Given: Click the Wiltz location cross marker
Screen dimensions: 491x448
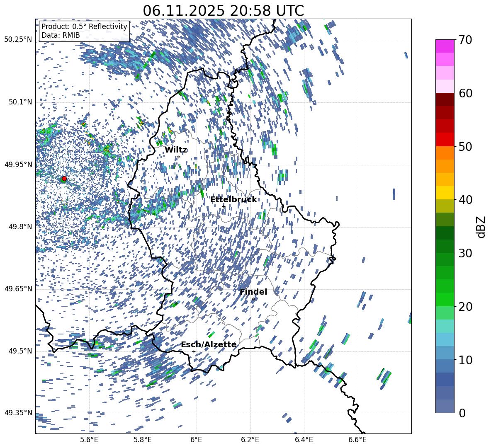Looking at the screenshot, I should point(178,157).
